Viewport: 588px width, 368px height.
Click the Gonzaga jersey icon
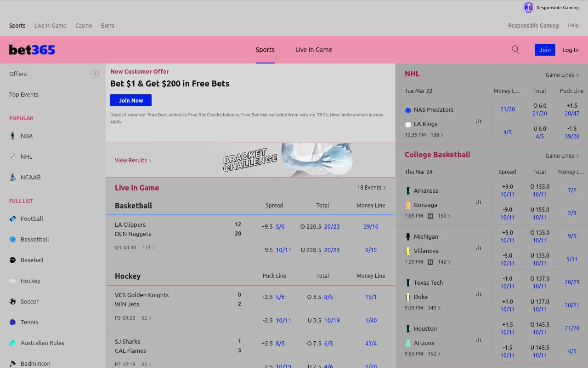pos(408,205)
